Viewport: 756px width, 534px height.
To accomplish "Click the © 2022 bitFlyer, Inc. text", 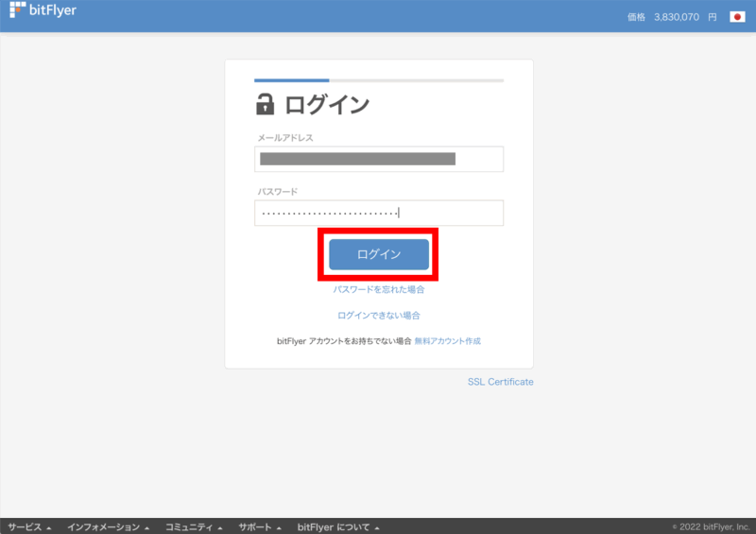I will (x=710, y=526).
